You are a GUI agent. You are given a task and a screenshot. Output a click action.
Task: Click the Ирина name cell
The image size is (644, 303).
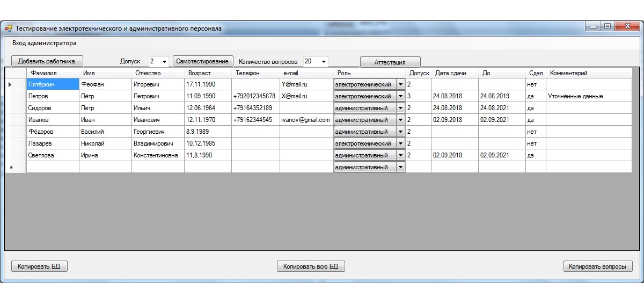(105, 155)
